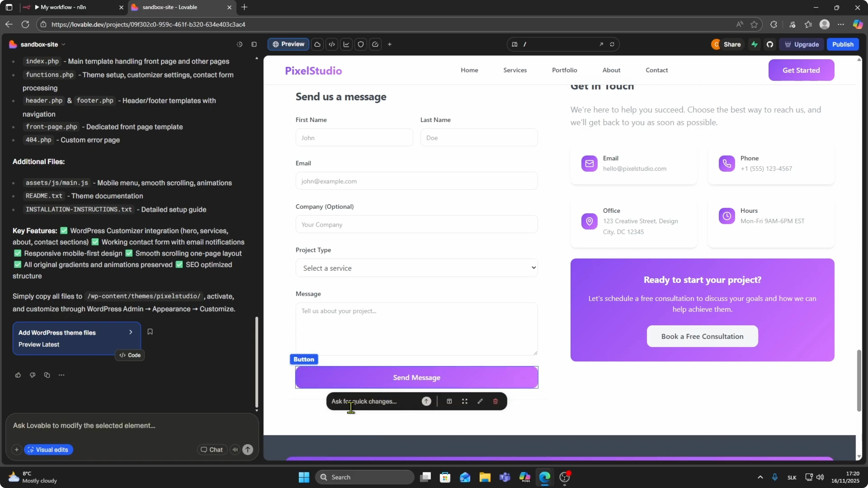Screen dimensions: 868x488
Task: Open the Analytics chart icon
Action: click(346, 45)
